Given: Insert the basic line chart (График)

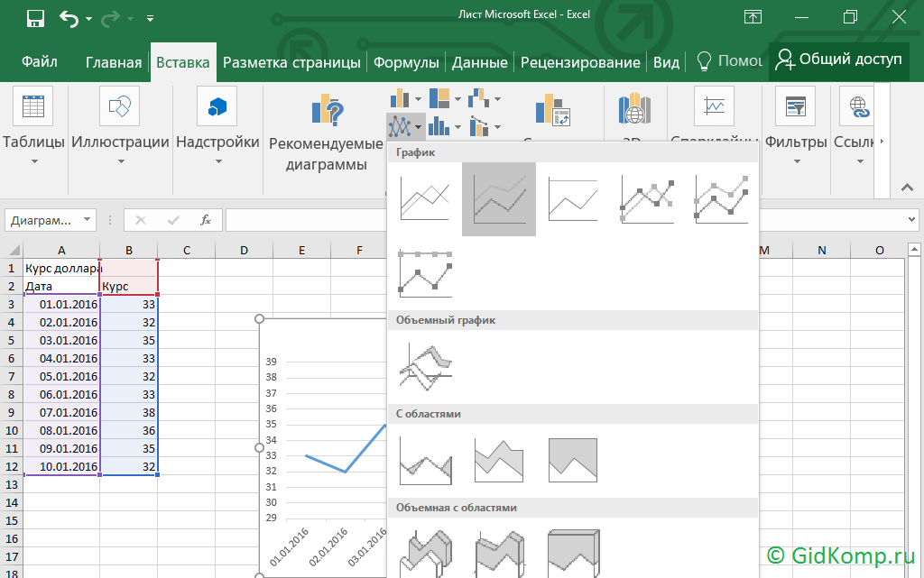Looking at the screenshot, I should point(424,199).
